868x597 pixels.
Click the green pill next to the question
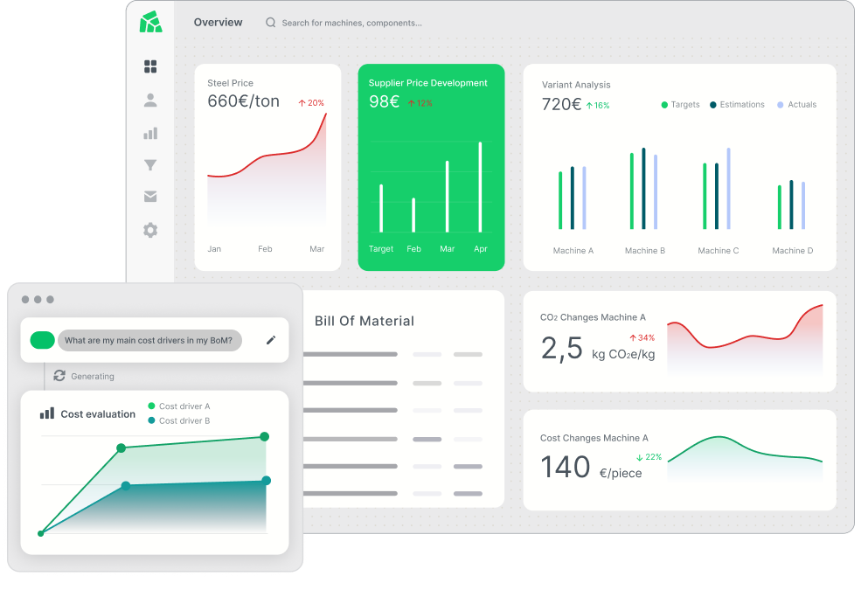click(43, 340)
